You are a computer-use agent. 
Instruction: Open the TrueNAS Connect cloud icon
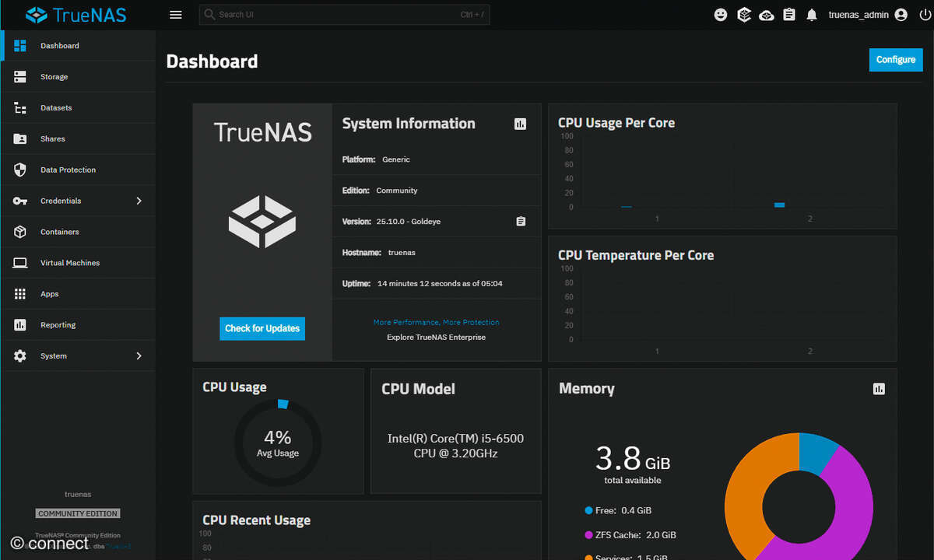766,14
